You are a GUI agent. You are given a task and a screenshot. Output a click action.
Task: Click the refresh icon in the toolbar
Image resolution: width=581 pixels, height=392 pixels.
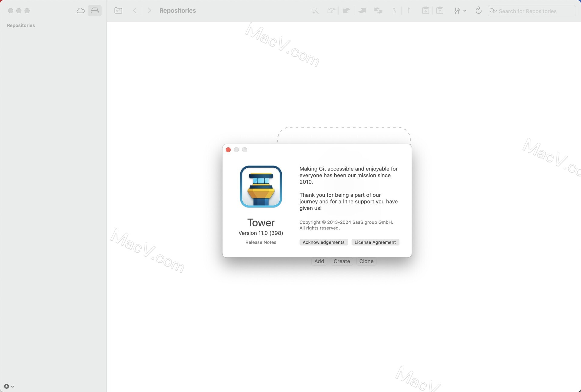pos(478,11)
